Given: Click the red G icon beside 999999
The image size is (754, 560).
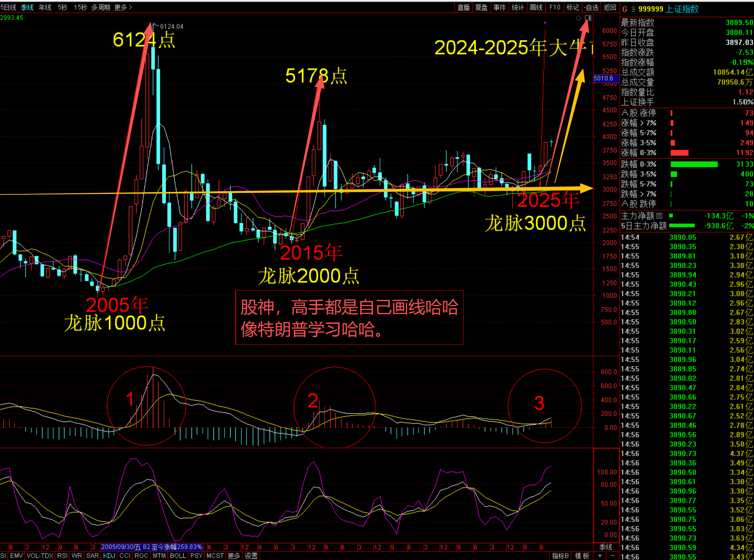Looking at the screenshot, I should point(625,9).
